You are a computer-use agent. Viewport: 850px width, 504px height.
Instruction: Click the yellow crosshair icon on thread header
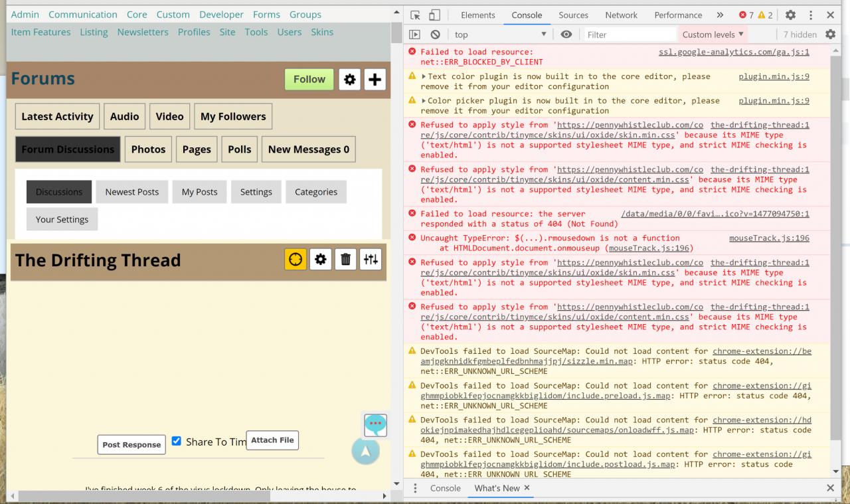[x=296, y=260]
